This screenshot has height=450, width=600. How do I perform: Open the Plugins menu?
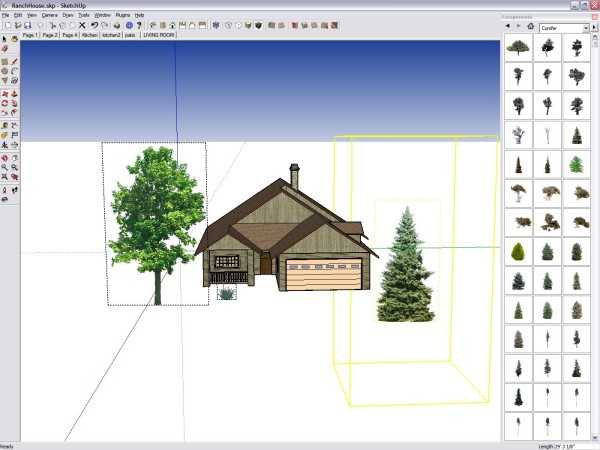pos(123,16)
